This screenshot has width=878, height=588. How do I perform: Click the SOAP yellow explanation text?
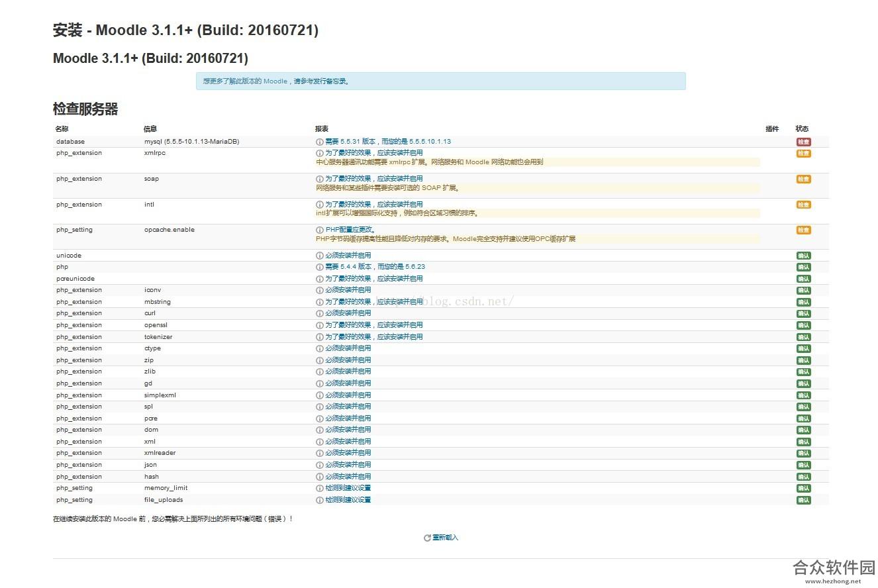pyautogui.click(x=387, y=188)
